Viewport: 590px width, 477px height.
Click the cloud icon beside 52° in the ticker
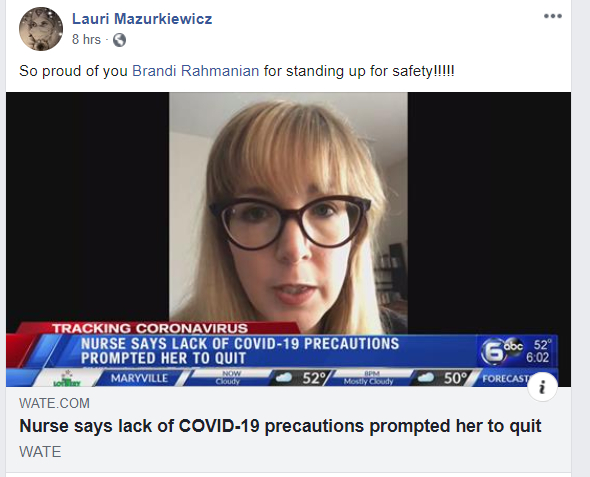(284, 377)
